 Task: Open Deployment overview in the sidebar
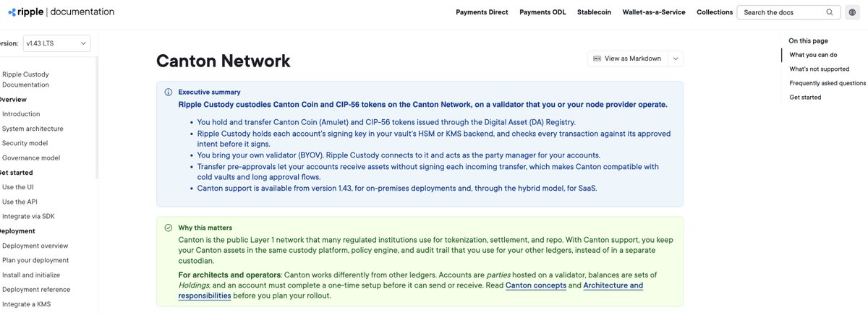pyautogui.click(x=35, y=246)
